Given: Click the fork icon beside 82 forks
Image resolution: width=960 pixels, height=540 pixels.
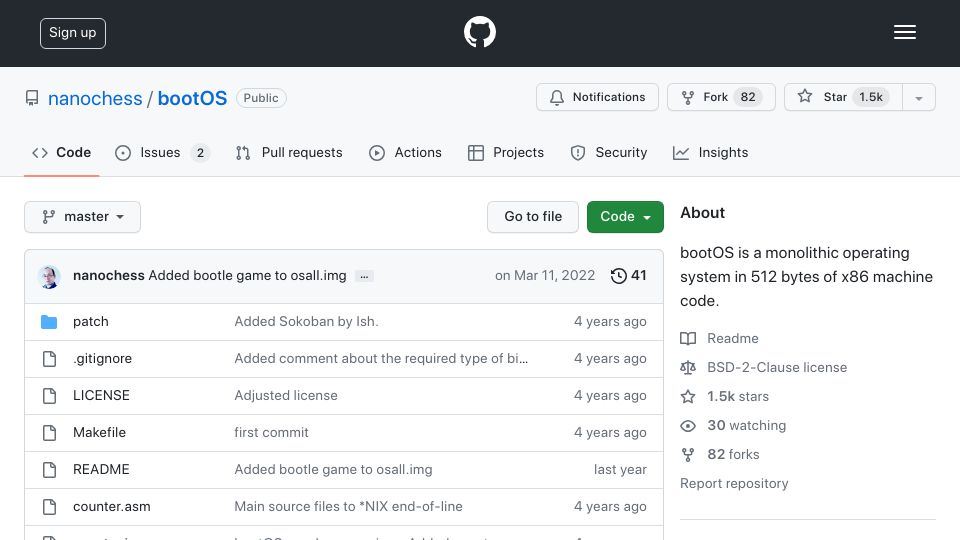Looking at the screenshot, I should [688, 454].
